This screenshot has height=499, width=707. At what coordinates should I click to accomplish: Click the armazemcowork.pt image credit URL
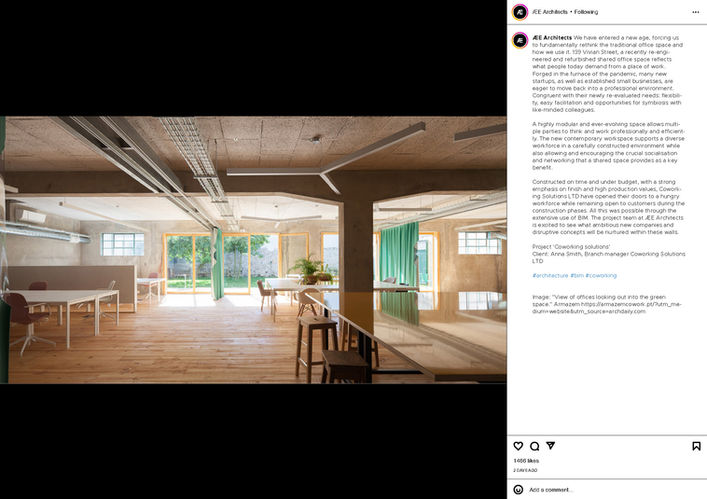click(606, 308)
